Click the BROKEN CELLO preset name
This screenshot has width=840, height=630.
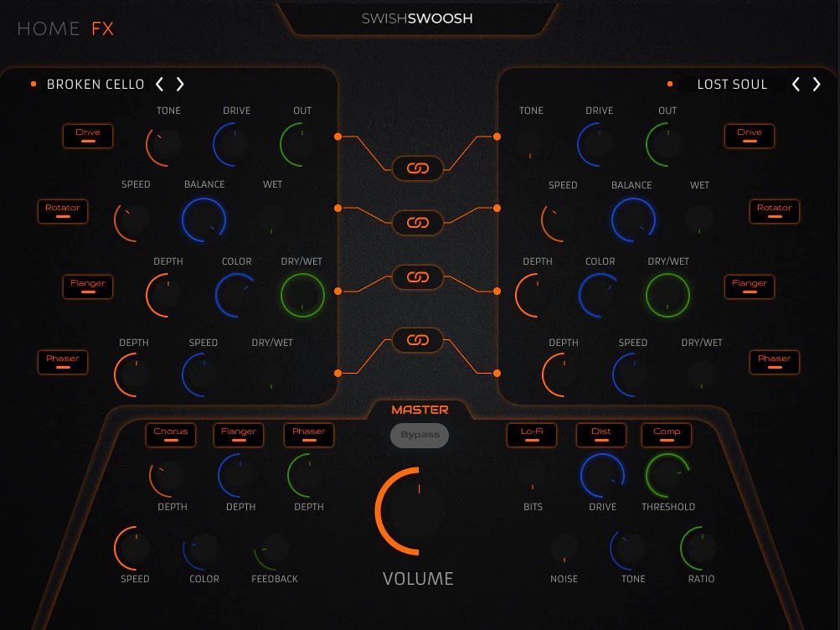point(95,84)
